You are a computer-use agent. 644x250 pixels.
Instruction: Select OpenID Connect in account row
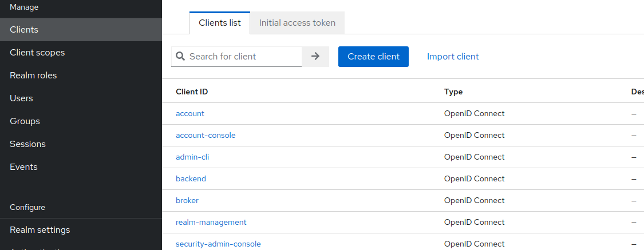[474, 114]
